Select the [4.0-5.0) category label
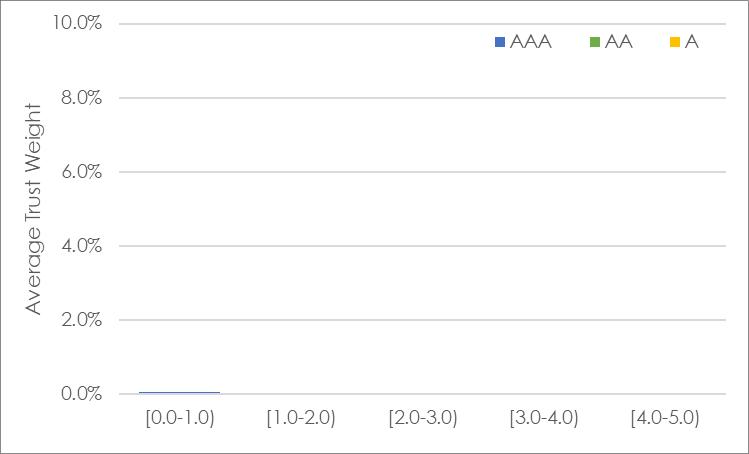The height and width of the screenshot is (454, 749). [x=665, y=418]
